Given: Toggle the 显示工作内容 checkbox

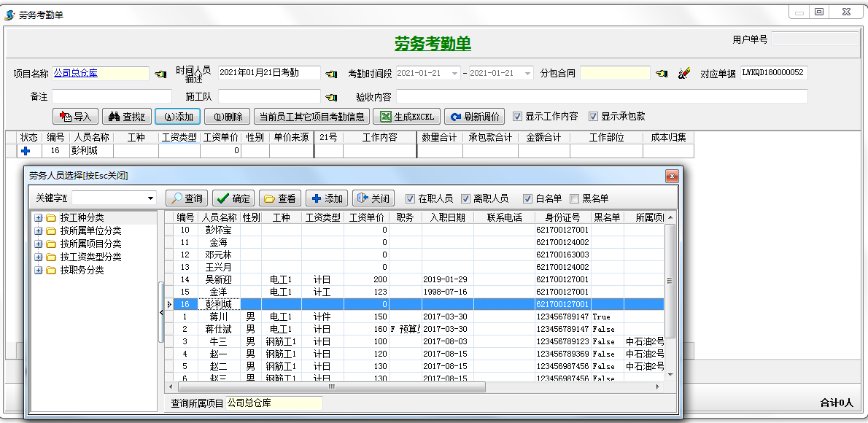Looking at the screenshot, I should pos(517,116).
